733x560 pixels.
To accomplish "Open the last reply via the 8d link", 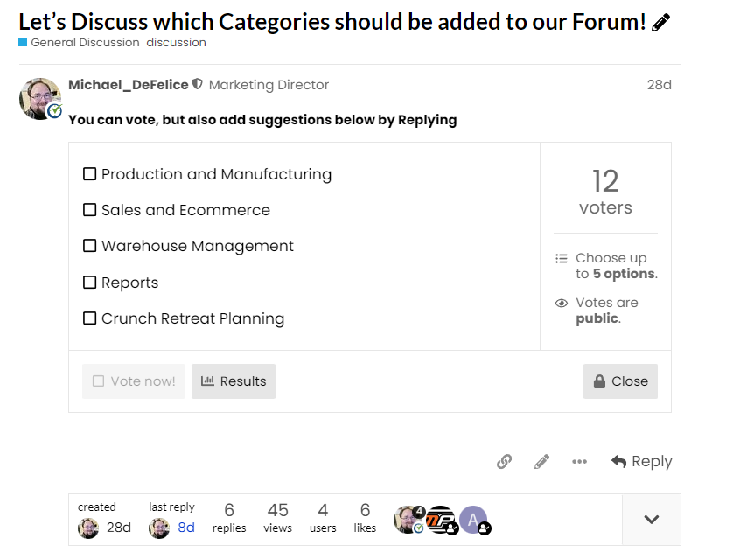I will pyautogui.click(x=184, y=528).
